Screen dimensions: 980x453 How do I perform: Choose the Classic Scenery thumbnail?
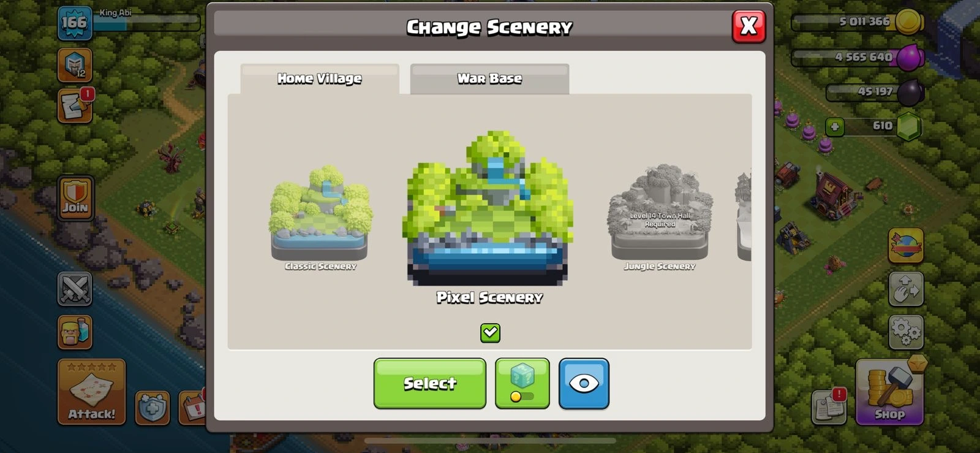[x=320, y=218]
